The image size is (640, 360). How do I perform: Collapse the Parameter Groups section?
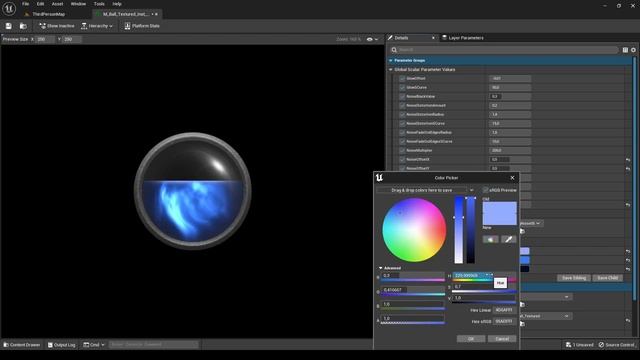pyautogui.click(x=391, y=60)
